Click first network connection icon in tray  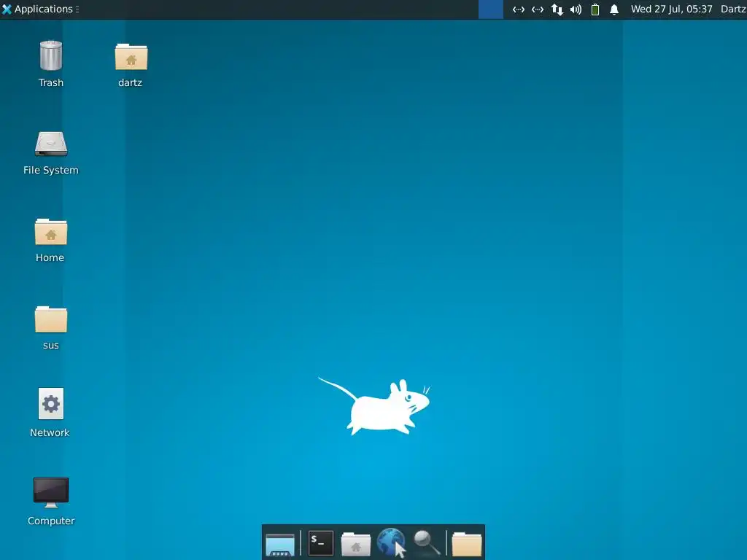[519, 9]
